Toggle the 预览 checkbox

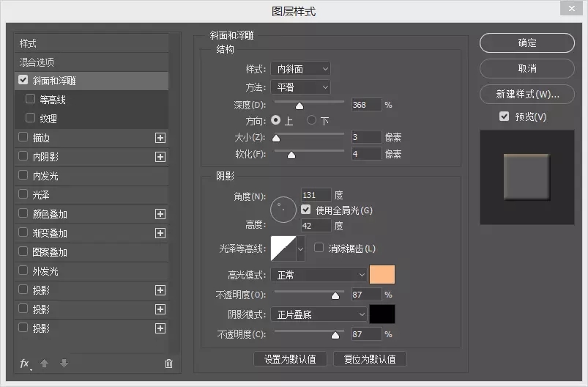coord(505,117)
